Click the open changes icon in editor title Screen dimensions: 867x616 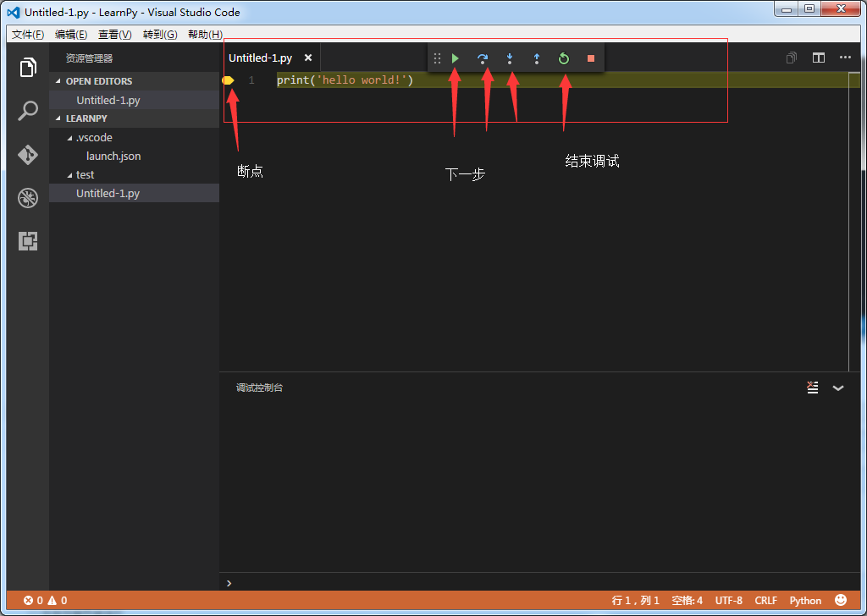pos(792,58)
